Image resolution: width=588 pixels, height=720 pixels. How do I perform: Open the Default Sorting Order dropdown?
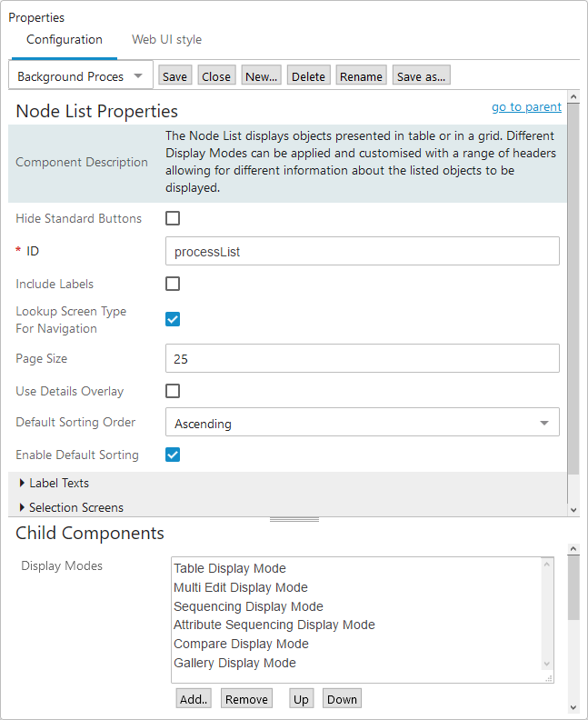point(362,423)
